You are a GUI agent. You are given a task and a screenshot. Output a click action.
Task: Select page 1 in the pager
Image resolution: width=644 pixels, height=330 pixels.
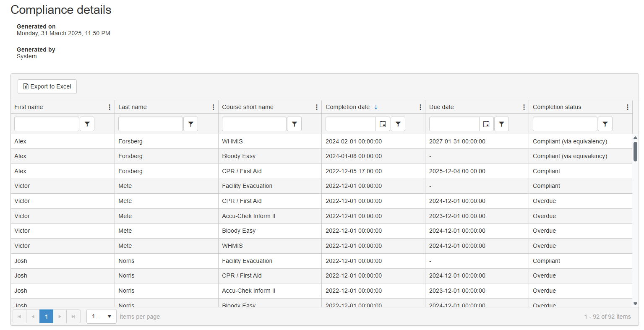(x=46, y=317)
